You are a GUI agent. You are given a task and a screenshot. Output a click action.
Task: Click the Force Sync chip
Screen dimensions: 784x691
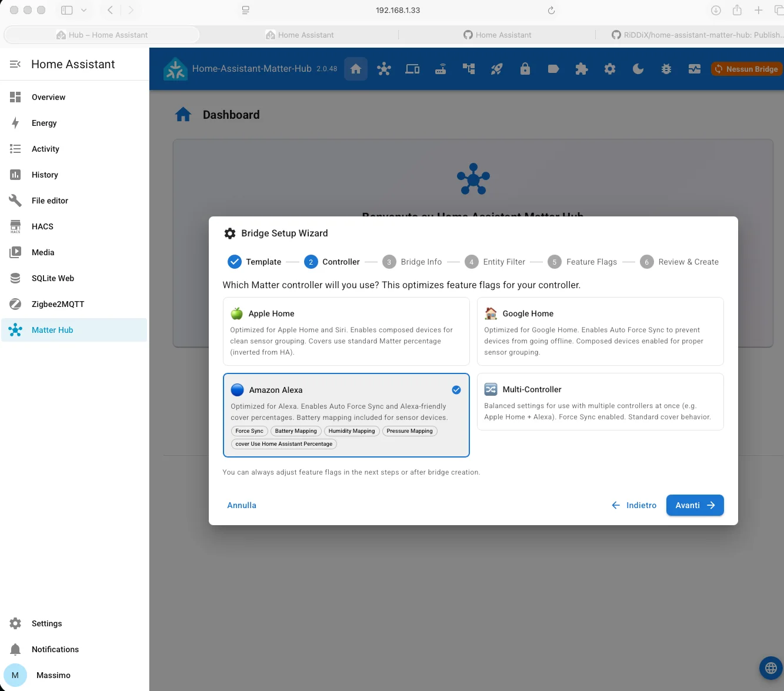pos(249,431)
